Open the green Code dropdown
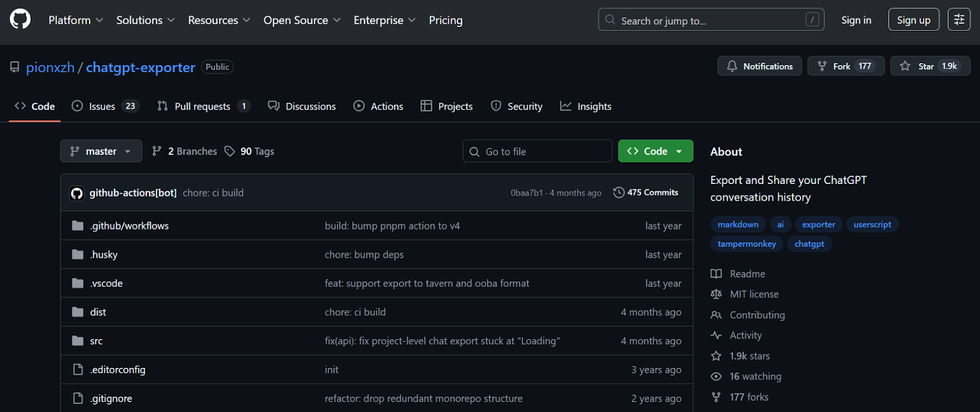Image resolution: width=980 pixels, height=412 pixels. click(655, 151)
